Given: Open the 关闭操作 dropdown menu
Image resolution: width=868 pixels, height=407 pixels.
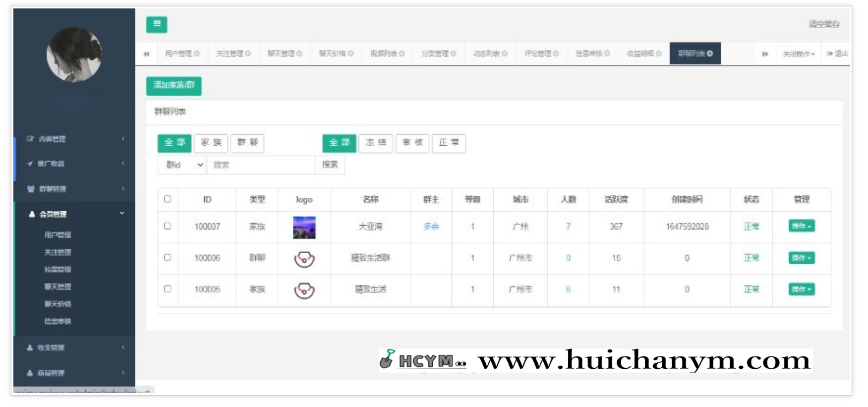Looking at the screenshot, I should click(x=798, y=54).
